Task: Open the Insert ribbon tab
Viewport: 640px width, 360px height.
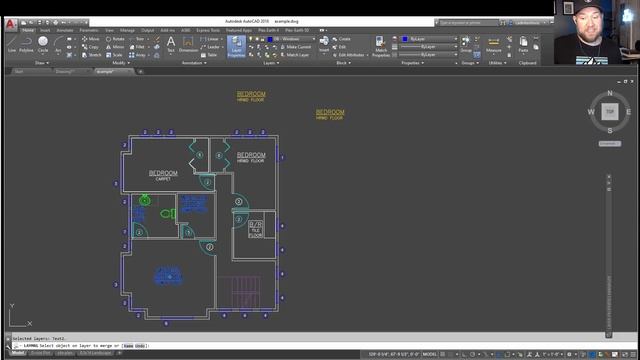Action: click(x=45, y=30)
